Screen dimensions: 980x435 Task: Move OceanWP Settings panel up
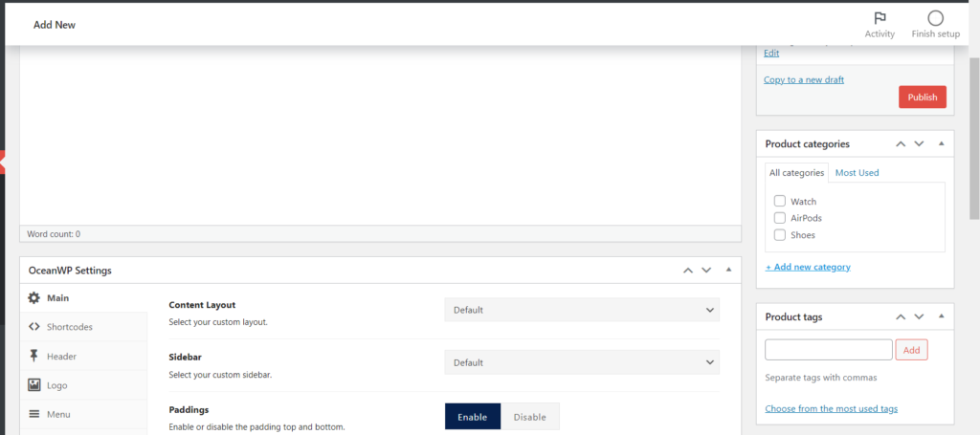click(x=687, y=271)
